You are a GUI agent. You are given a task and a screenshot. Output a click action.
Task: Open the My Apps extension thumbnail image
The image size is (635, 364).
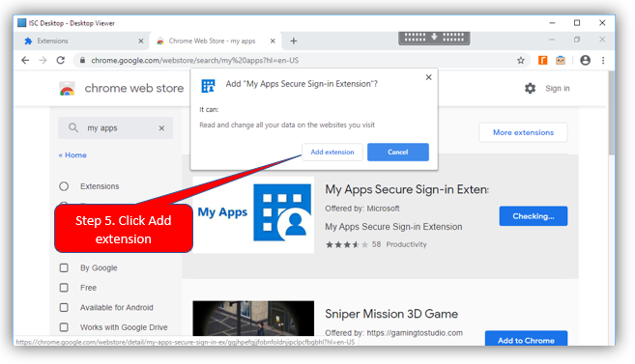point(253,215)
